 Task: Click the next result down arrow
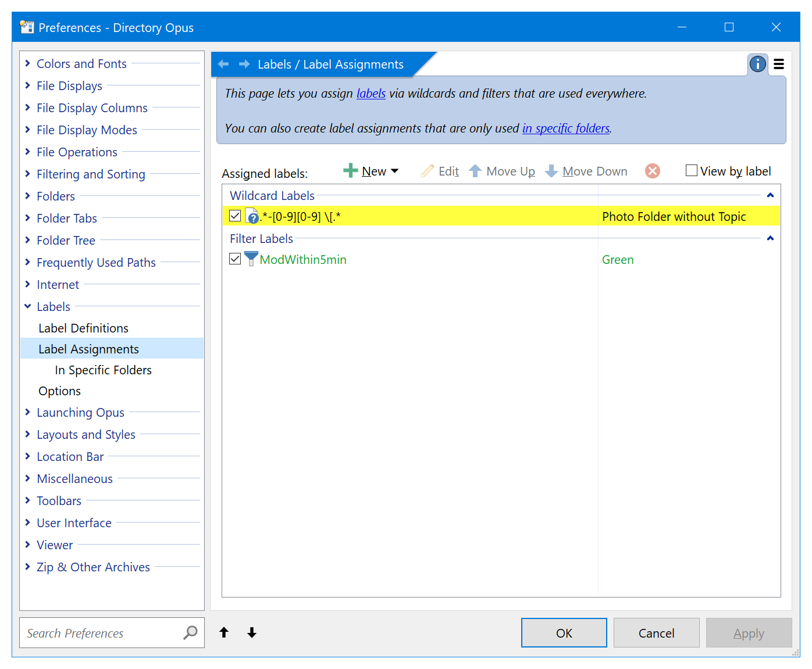[x=252, y=632]
